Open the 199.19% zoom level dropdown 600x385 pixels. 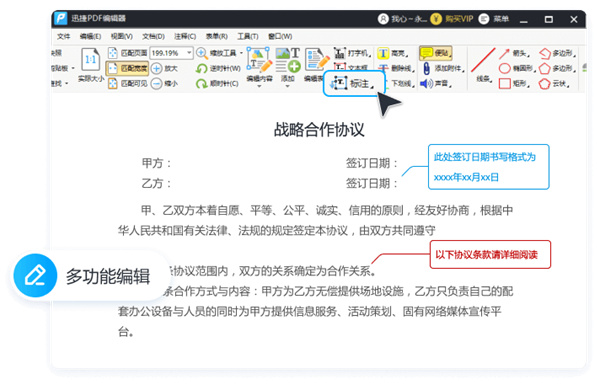click(189, 53)
